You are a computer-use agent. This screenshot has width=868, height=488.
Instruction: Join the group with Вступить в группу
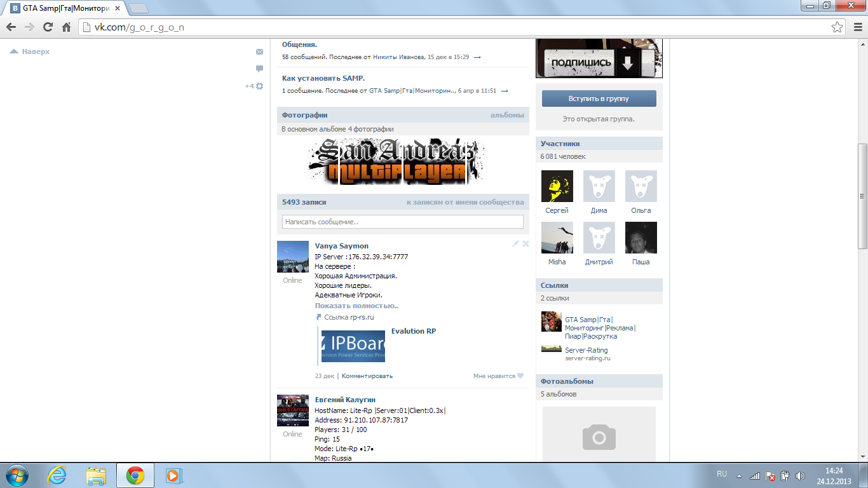tap(599, 98)
